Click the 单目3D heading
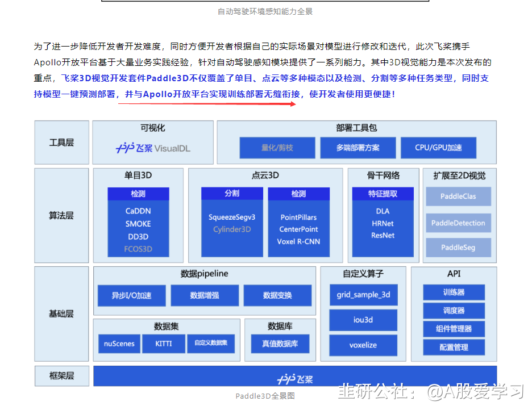 pos(138,175)
